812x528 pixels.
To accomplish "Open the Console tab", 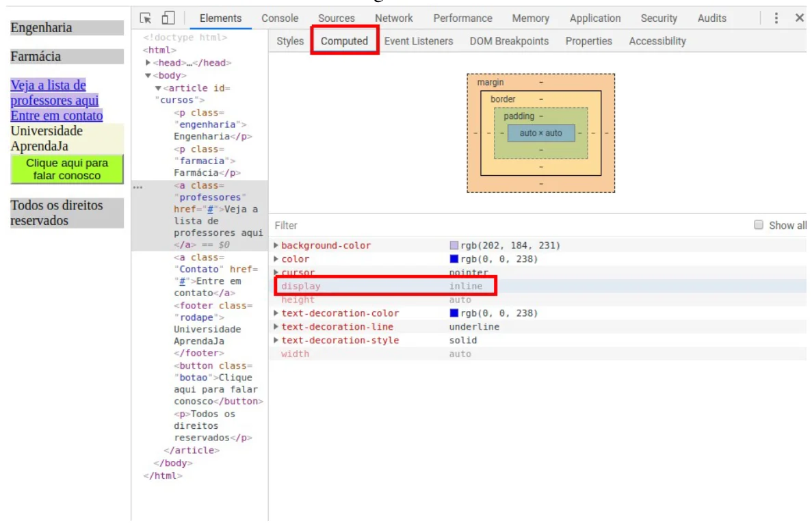I will pyautogui.click(x=280, y=18).
